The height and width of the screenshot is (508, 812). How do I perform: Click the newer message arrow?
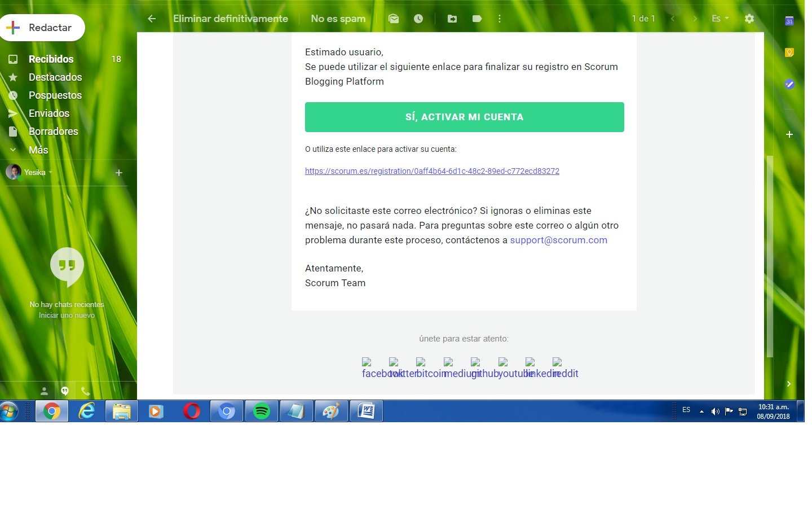(673, 19)
